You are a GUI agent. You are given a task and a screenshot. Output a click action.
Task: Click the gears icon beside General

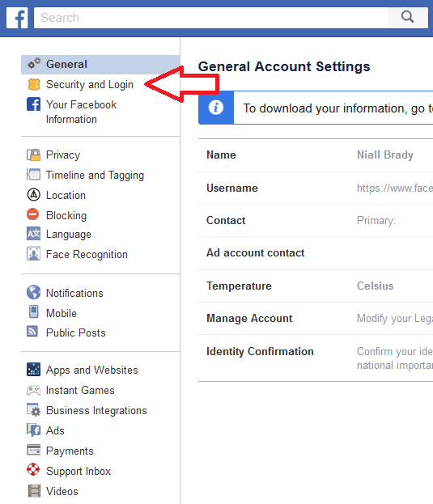coord(34,64)
